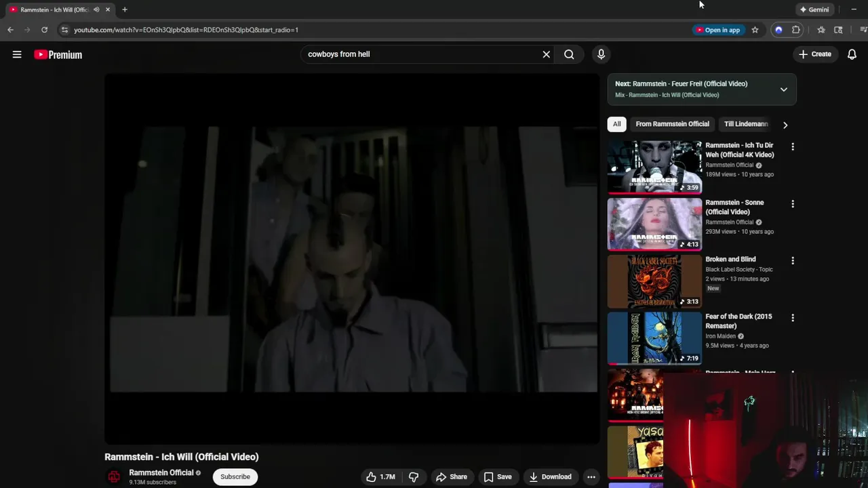The image size is (868, 488).
Task: Play the Rammstein Mein Herz Brennt thumbnail
Action: coord(635,395)
